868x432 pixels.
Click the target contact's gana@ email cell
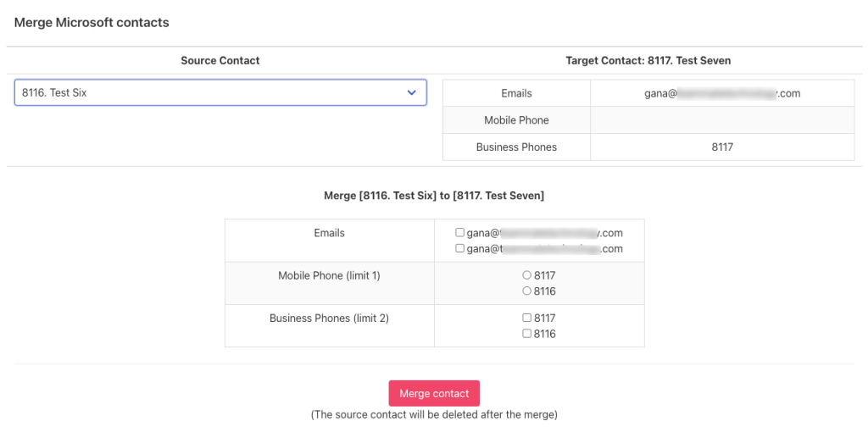(722, 93)
